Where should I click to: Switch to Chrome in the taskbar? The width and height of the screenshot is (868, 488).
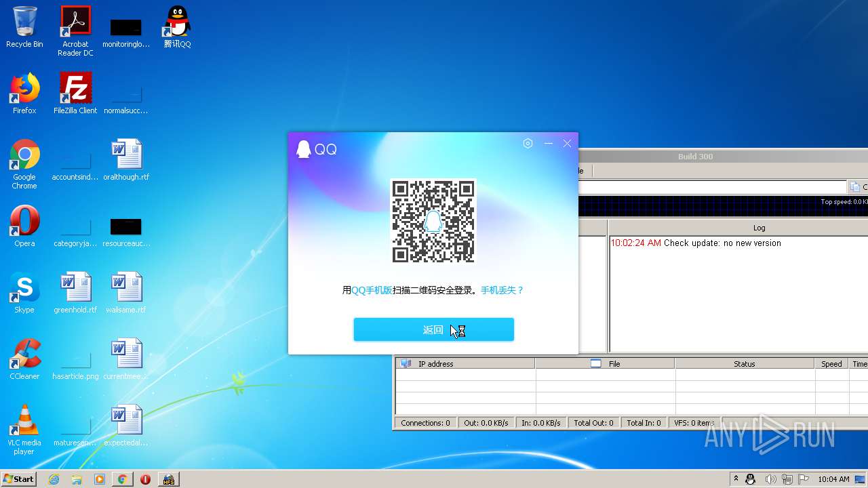click(122, 479)
